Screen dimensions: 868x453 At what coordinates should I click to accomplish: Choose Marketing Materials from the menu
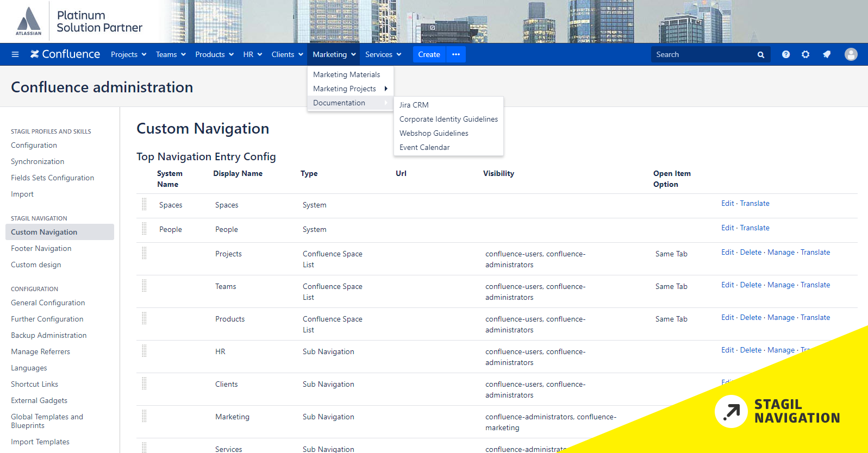346,74
